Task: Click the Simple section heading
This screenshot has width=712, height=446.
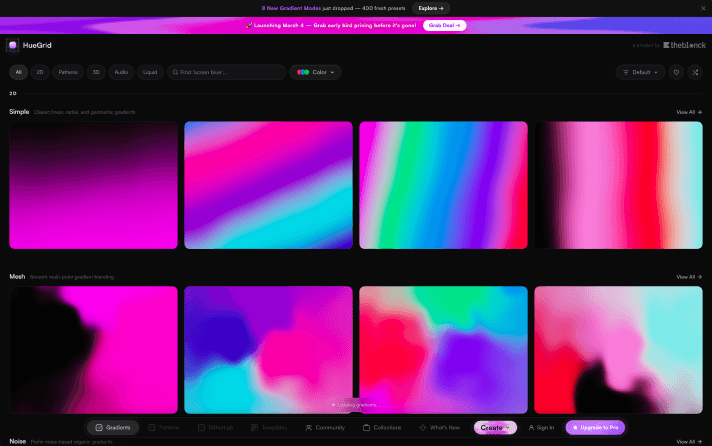Action: (19, 112)
